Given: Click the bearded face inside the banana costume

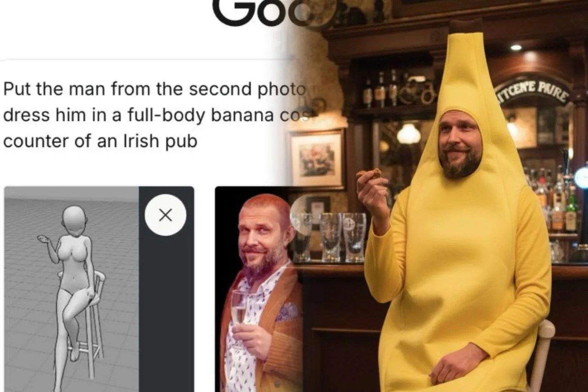Looking at the screenshot, I should pos(460,144).
